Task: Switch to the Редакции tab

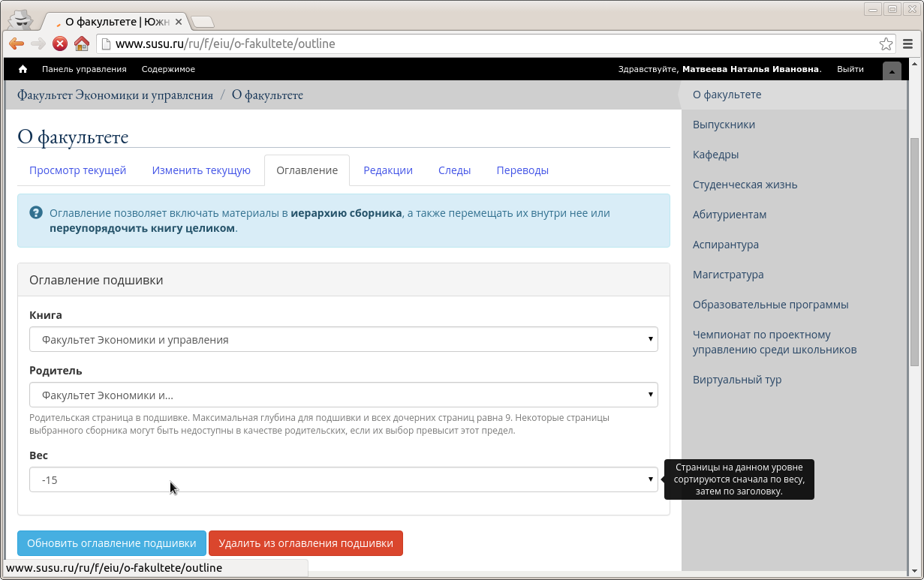Action: pyautogui.click(x=388, y=170)
